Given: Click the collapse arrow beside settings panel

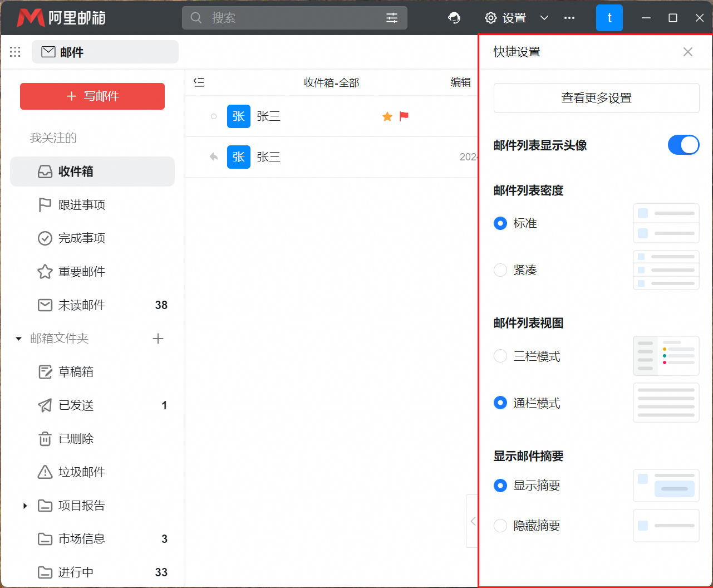Looking at the screenshot, I should click(x=473, y=521).
